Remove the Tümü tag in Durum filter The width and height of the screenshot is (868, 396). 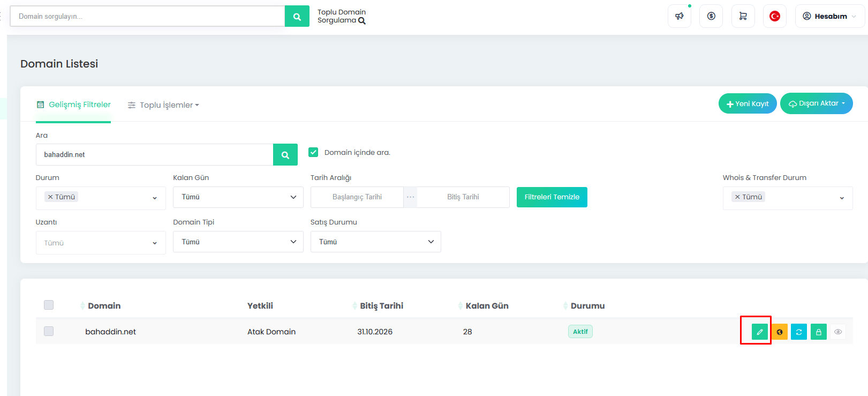point(50,197)
